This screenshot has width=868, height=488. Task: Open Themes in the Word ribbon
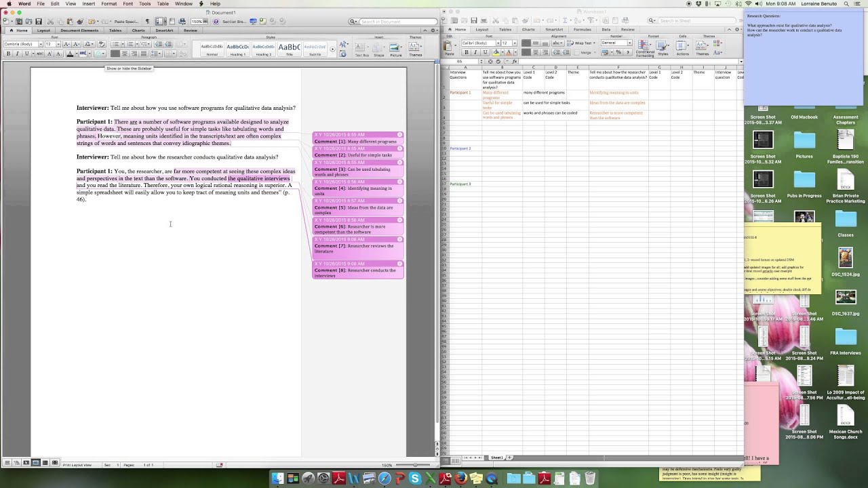(x=415, y=48)
